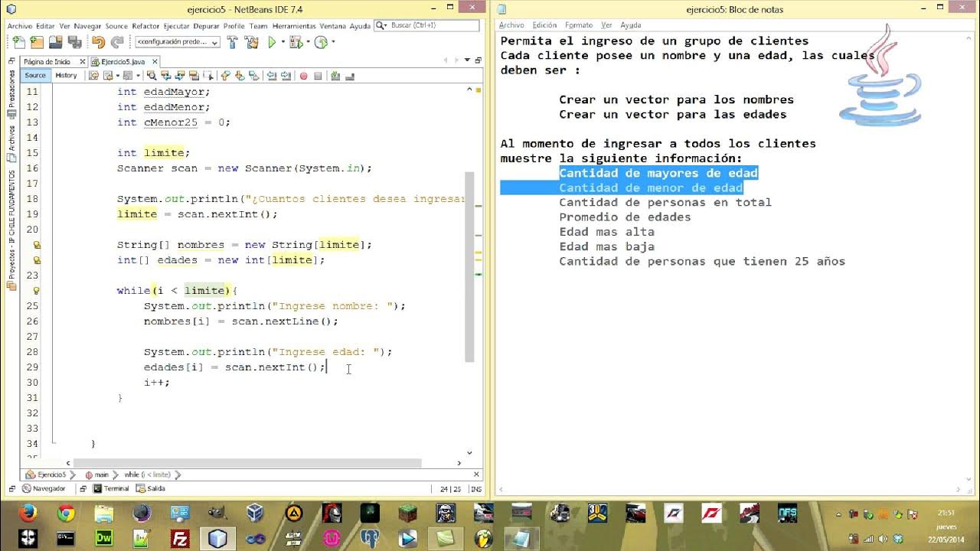
Task: Click the Save All icon
Action: pos(74,42)
